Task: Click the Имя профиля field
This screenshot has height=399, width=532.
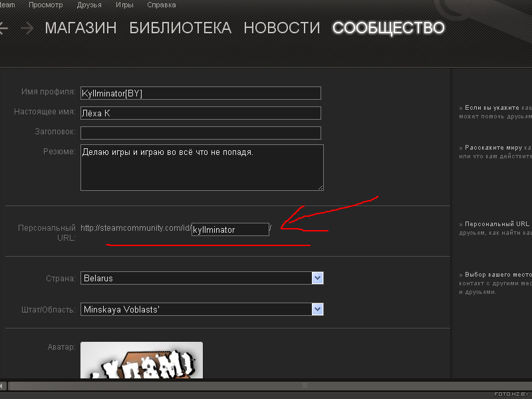Action: 201,93
